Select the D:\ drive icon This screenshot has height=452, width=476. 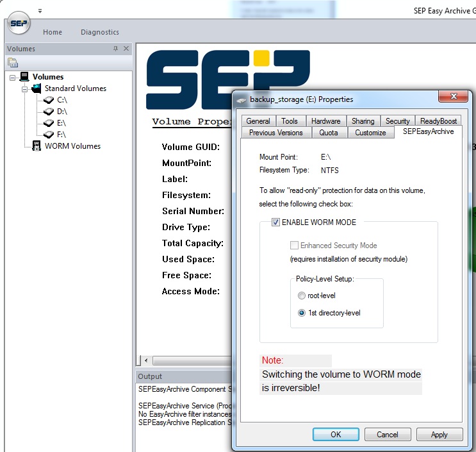tap(49, 112)
